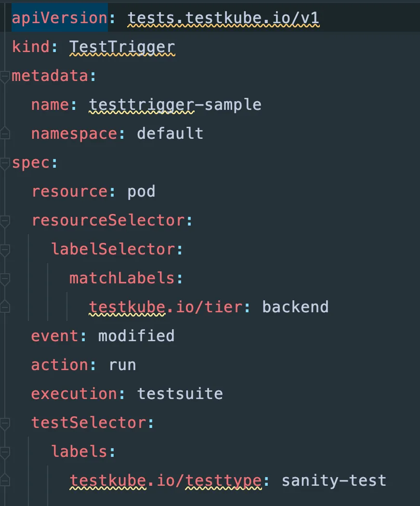Screen dimensions: 420x506
Task: Place cursor on event value modified
Action: click(x=136, y=335)
